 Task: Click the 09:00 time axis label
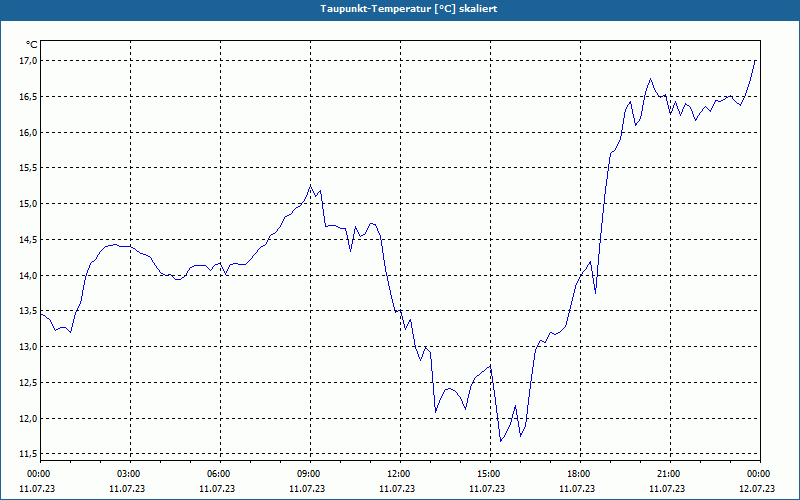click(x=308, y=474)
